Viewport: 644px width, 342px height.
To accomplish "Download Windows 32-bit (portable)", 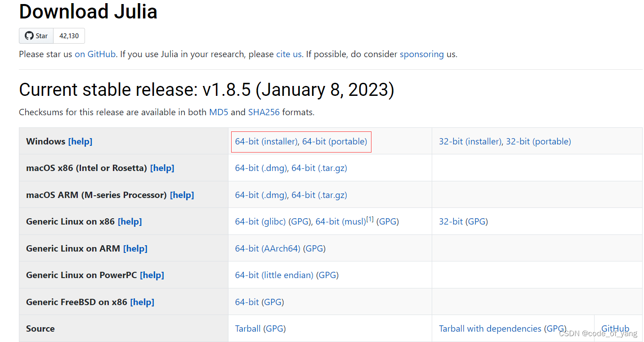I will click(x=538, y=141).
